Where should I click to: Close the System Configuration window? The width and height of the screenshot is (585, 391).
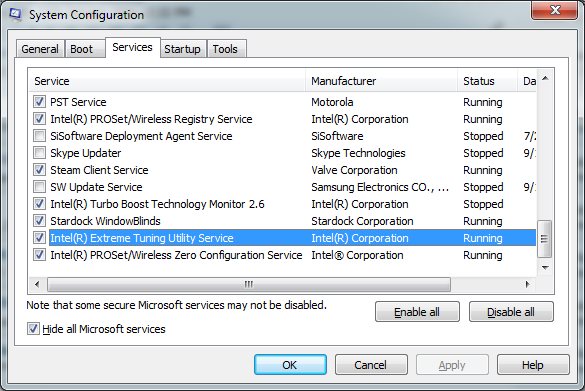(554, 10)
